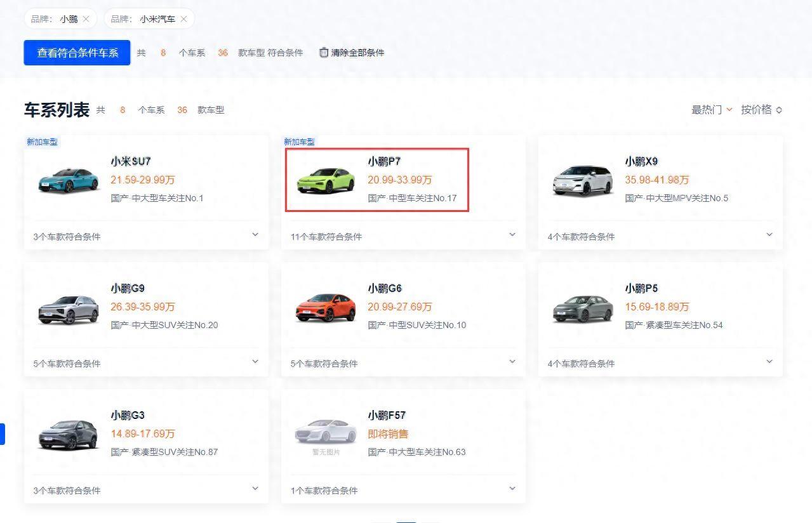Remove the 小鹏 brand filter tag
Image resolution: width=812 pixels, height=523 pixels.
86,19
